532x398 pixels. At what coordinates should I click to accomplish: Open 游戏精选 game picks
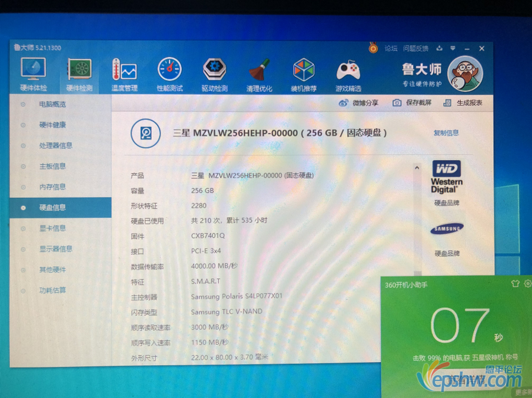[x=348, y=75]
